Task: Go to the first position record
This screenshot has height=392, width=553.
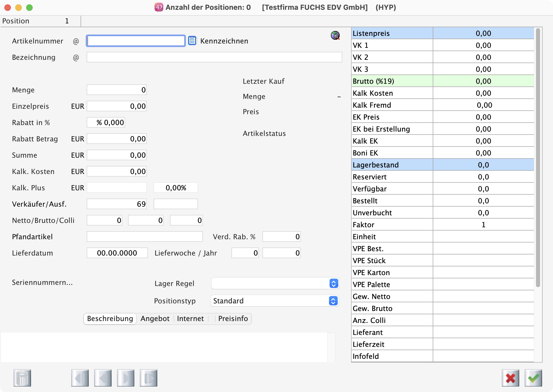Action: [x=80, y=378]
